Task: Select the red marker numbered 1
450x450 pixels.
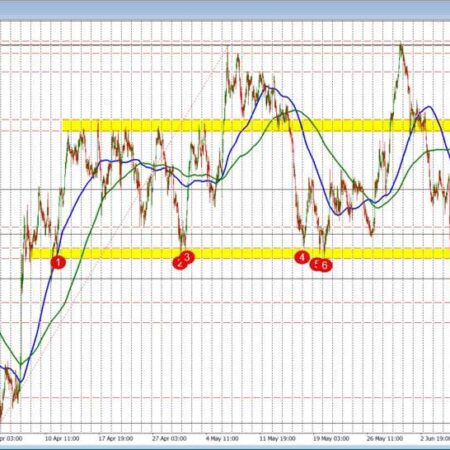Action: coord(58,262)
